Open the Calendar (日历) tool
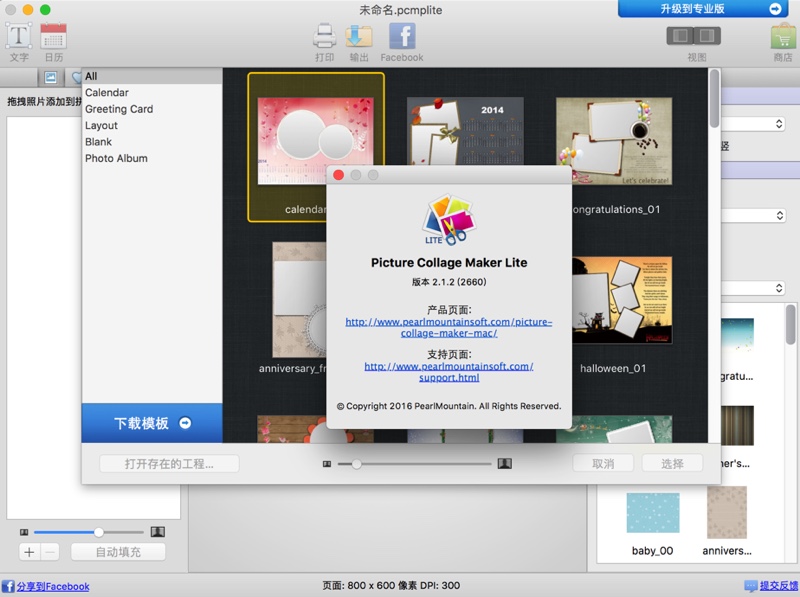800x597 pixels. (54, 36)
